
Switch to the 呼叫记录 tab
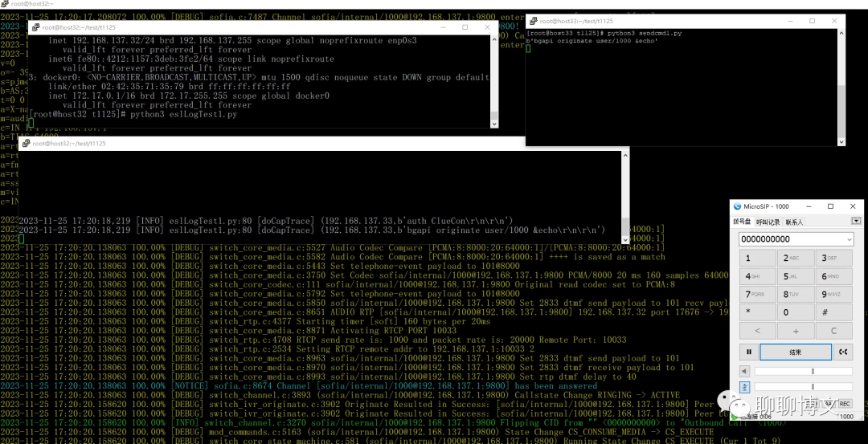pyautogui.click(x=768, y=222)
